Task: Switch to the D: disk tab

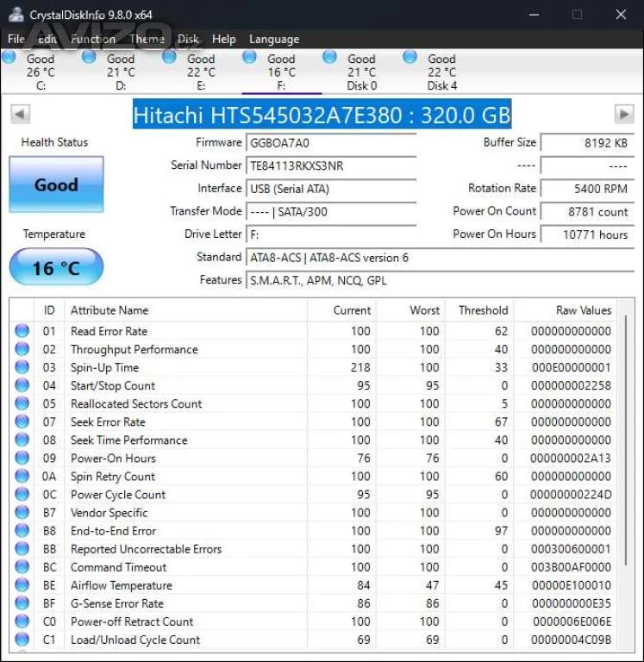Action: pyautogui.click(x=121, y=72)
